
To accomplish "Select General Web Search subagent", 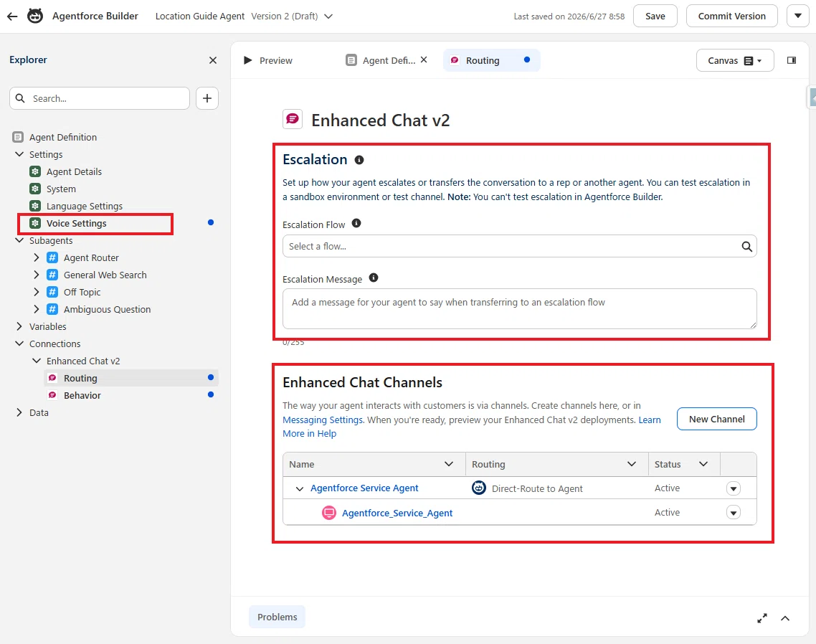I will point(105,275).
